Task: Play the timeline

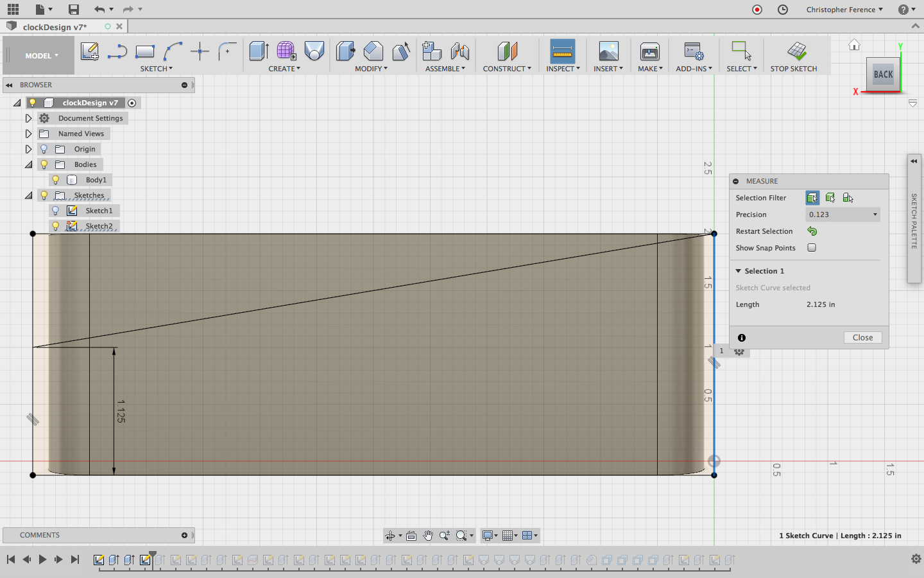Action: [42, 559]
